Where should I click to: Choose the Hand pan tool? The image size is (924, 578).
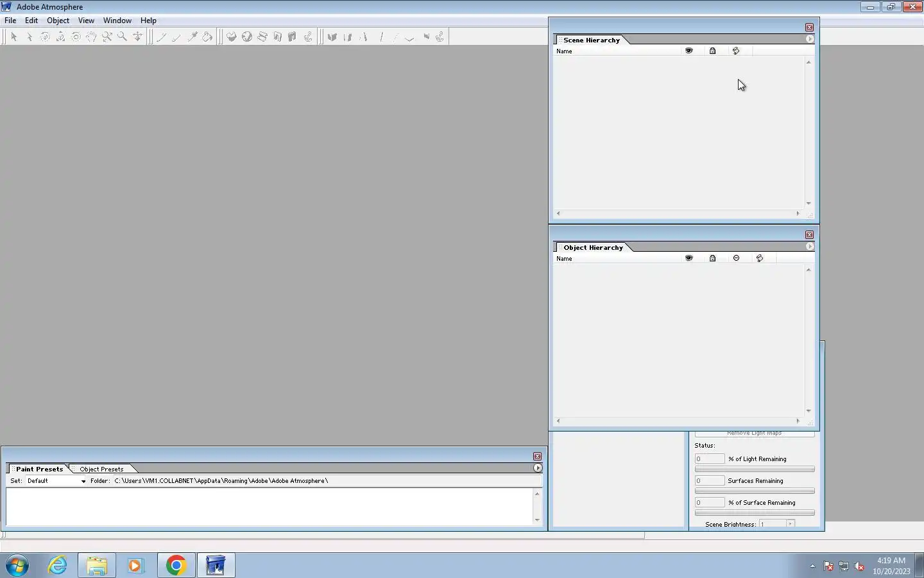pyautogui.click(x=91, y=37)
